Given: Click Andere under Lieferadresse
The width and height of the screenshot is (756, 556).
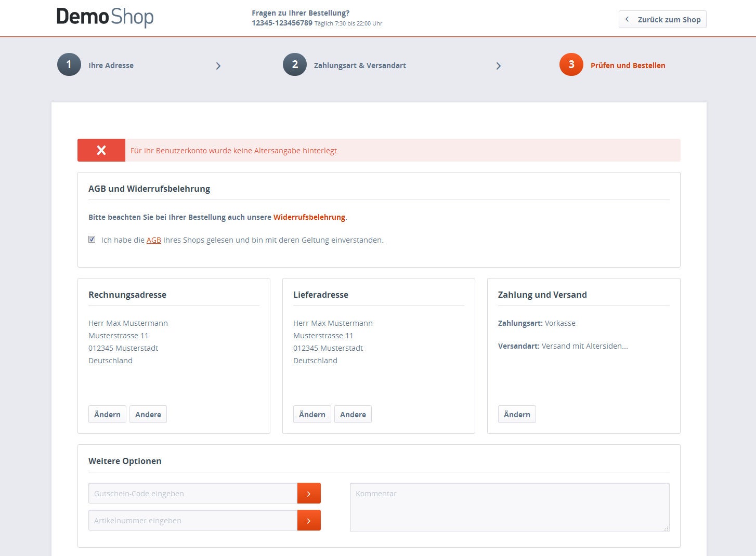Looking at the screenshot, I should (353, 414).
